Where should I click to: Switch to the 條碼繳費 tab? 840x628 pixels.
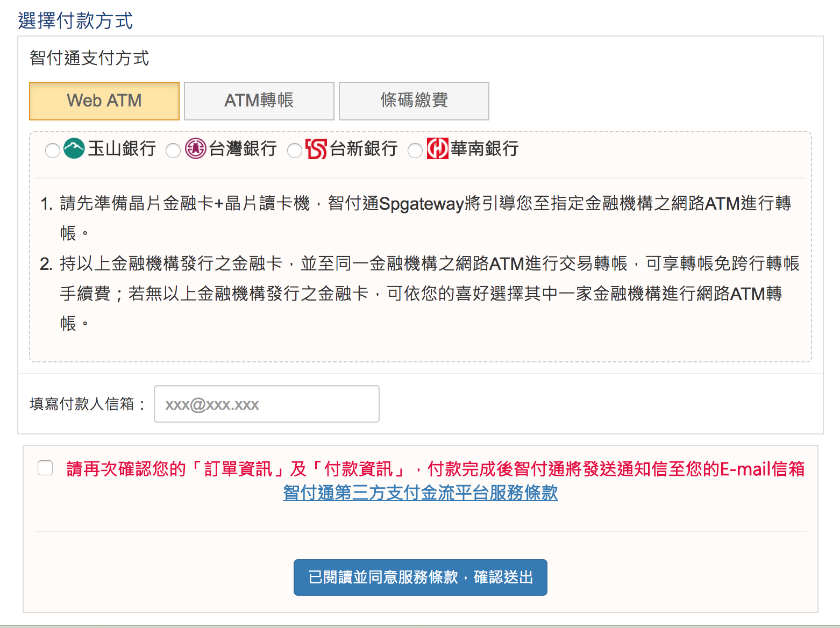click(414, 101)
